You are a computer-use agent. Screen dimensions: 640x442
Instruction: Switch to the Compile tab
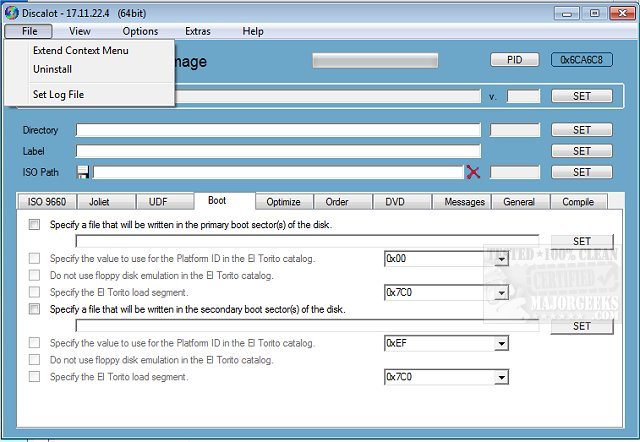[x=578, y=202]
